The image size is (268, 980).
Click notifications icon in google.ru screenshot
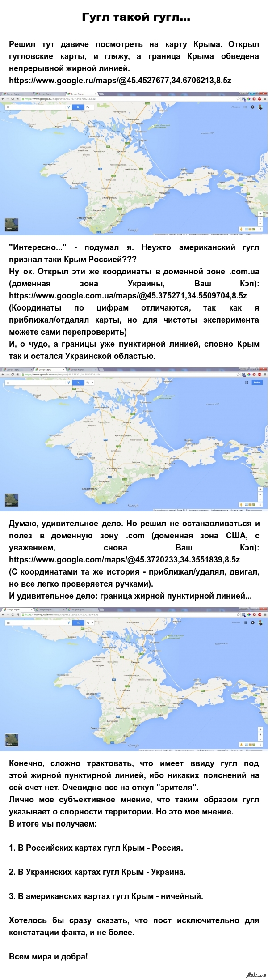[252, 107]
